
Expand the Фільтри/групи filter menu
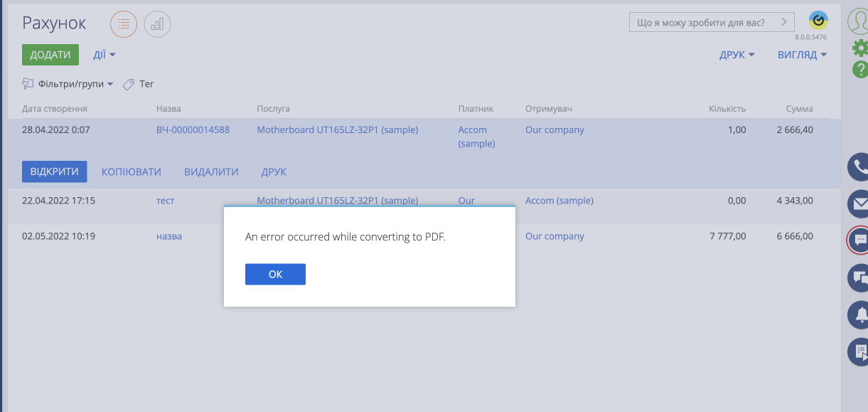click(x=69, y=84)
